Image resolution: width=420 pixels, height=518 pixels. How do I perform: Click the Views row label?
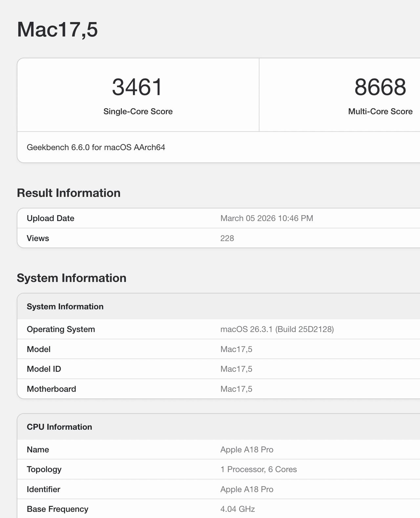(x=38, y=238)
